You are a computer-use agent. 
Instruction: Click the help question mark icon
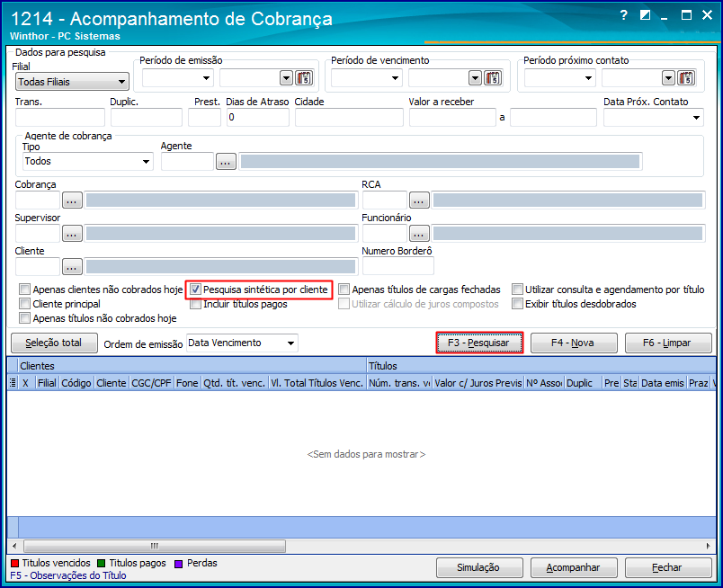(x=624, y=15)
